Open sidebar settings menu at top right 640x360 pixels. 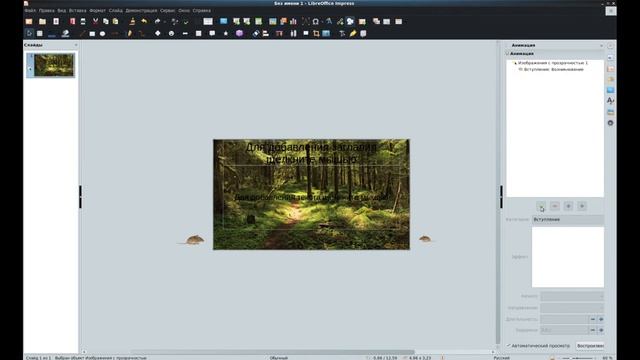point(610,46)
